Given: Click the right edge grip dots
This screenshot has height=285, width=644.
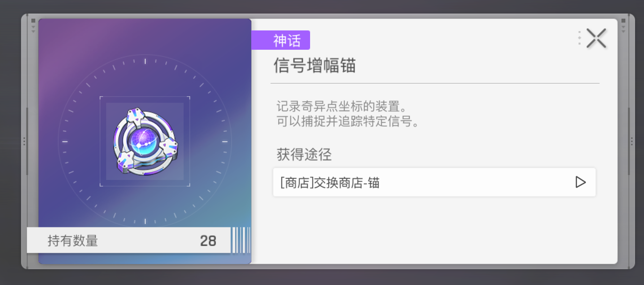Looking at the screenshot, I should point(632,141).
